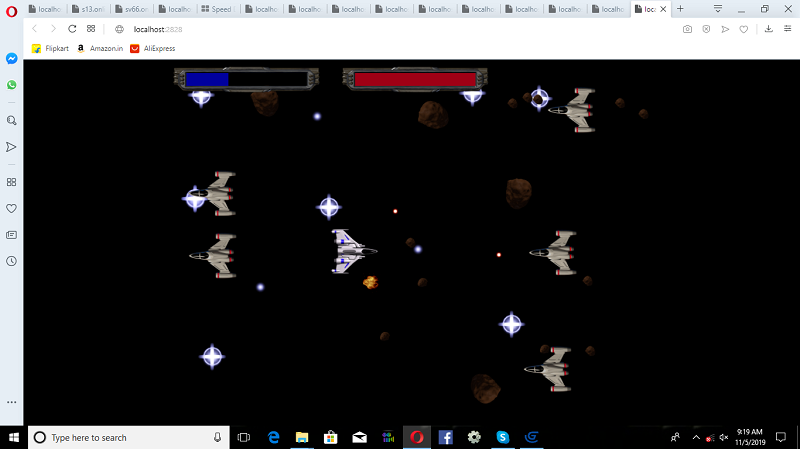Open WhatsApp in the Opera sidebar
Image resolution: width=800 pixels, height=449 pixels.
11,85
